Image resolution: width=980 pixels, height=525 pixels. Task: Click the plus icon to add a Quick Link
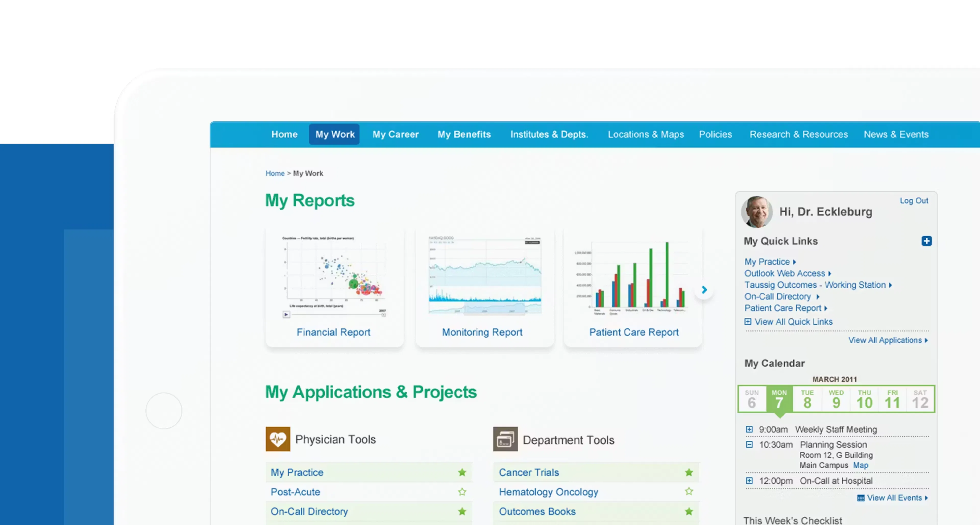927,241
